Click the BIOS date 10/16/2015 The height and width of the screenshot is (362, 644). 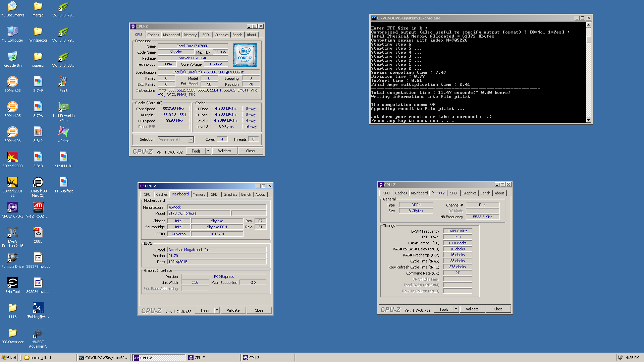[217, 262]
